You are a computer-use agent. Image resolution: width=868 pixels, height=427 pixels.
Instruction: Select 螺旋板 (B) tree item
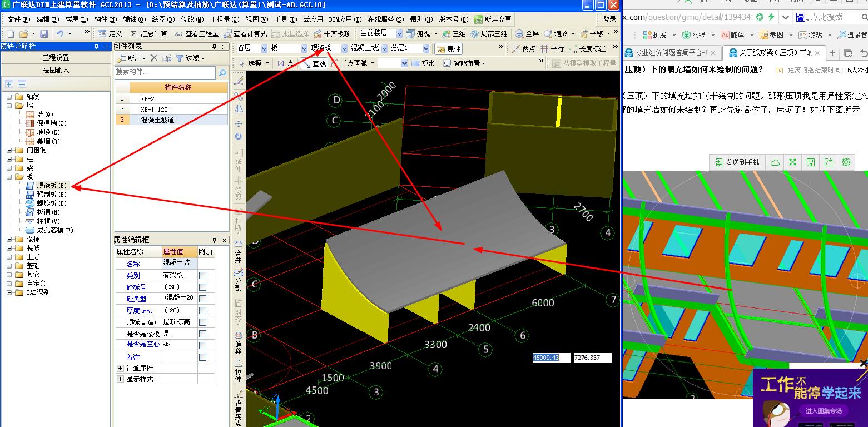pyautogui.click(x=52, y=203)
